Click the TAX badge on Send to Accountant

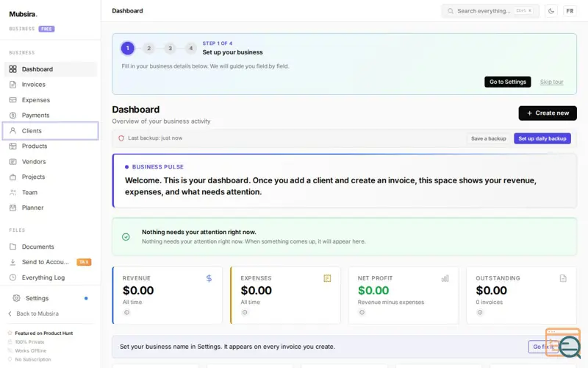pyautogui.click(x=84, y=262)
